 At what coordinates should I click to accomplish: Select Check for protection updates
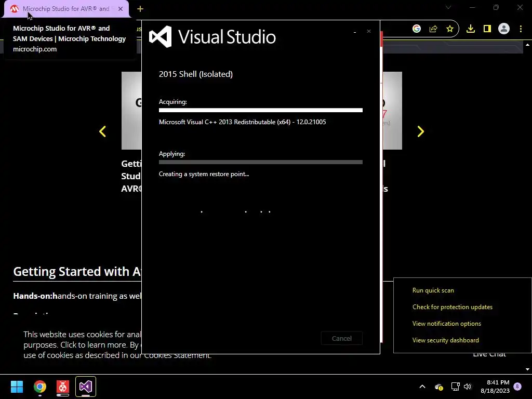pyautogui.click(x=453, y=307)
